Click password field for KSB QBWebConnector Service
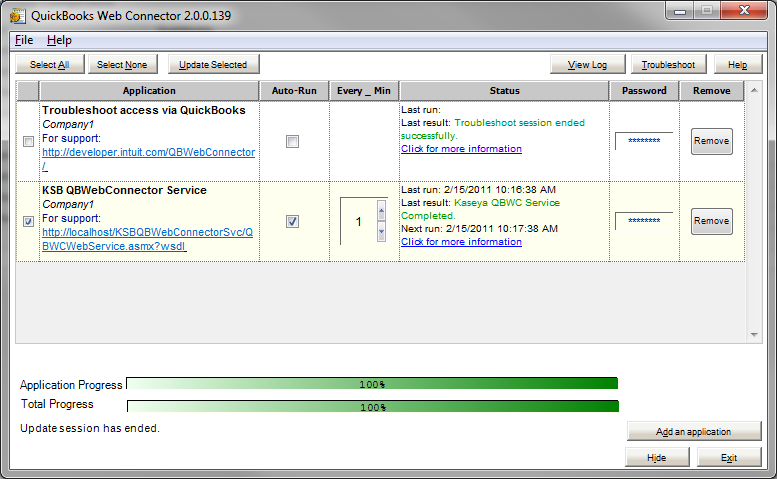 click(644, 221)
